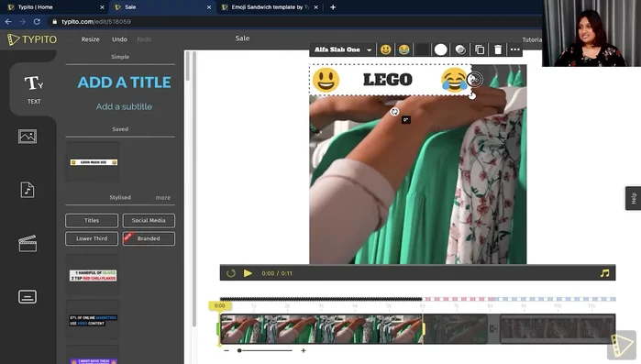Click Undo in the top bar
The image size is (641, 364).
click(119, 39)
